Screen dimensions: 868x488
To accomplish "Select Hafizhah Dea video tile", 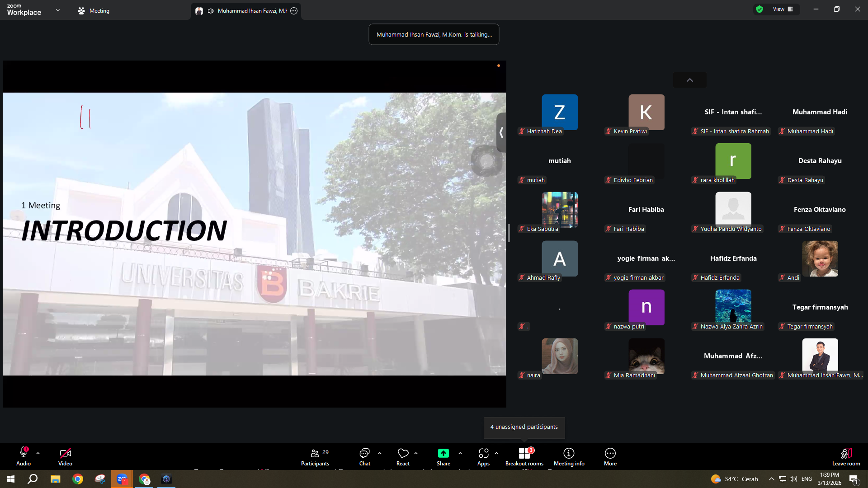I will (x=560, y=112).
